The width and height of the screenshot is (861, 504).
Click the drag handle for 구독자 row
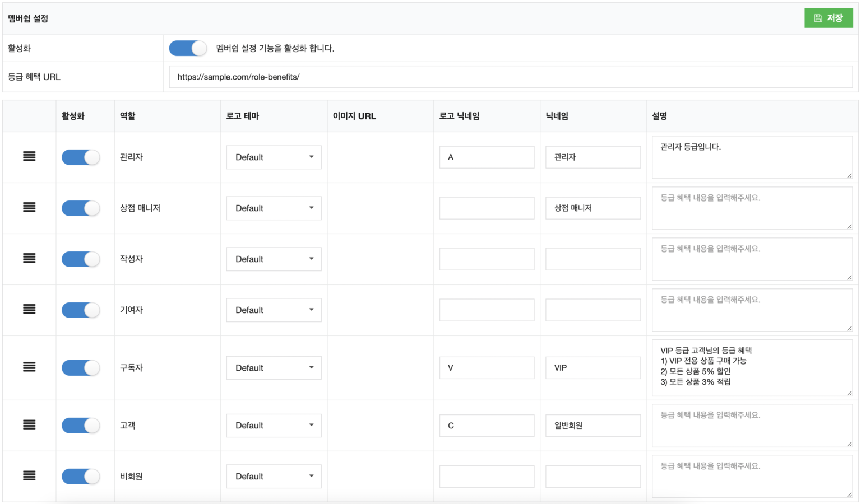pos(29,367)
